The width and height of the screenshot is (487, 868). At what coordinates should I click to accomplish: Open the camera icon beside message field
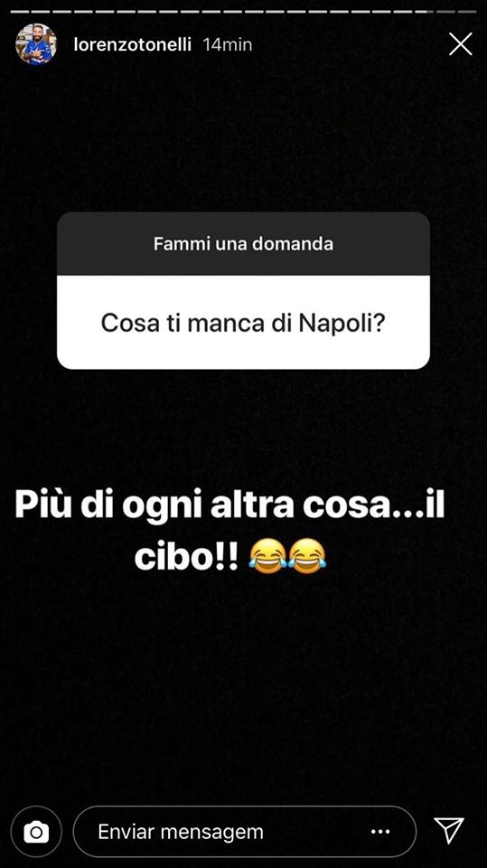click(36, 832)
